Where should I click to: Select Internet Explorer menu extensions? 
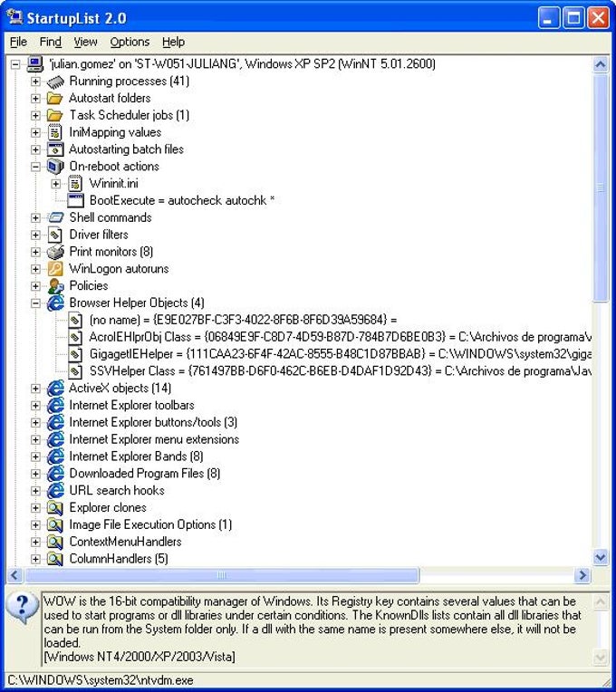tap(154, 439)
